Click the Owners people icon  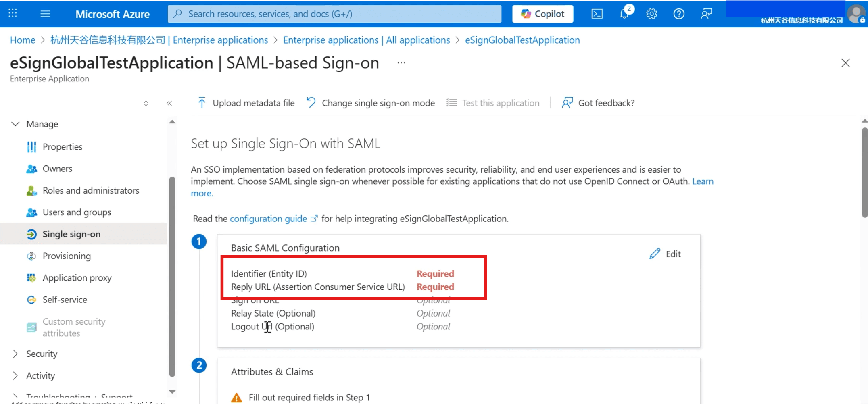coord(31,169)
